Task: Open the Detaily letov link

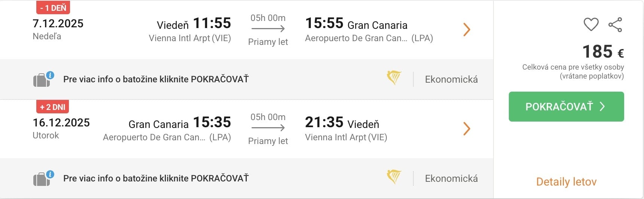Action: coord(566,182)
